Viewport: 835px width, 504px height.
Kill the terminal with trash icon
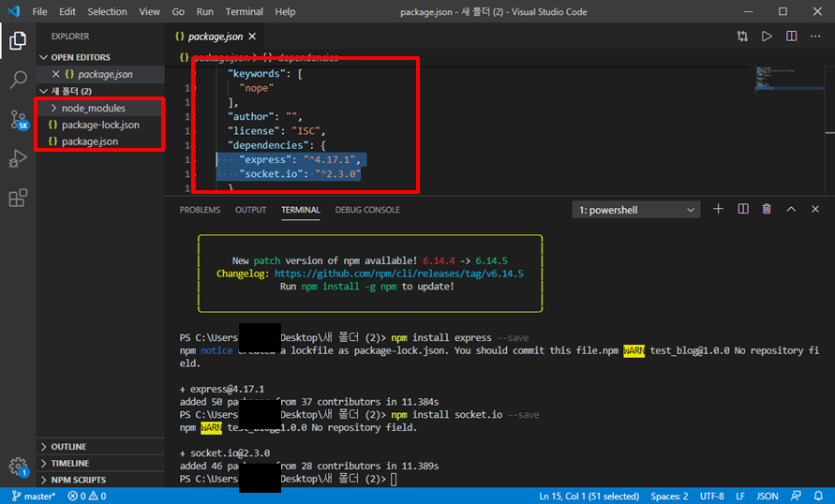click(x=767, y=209)
